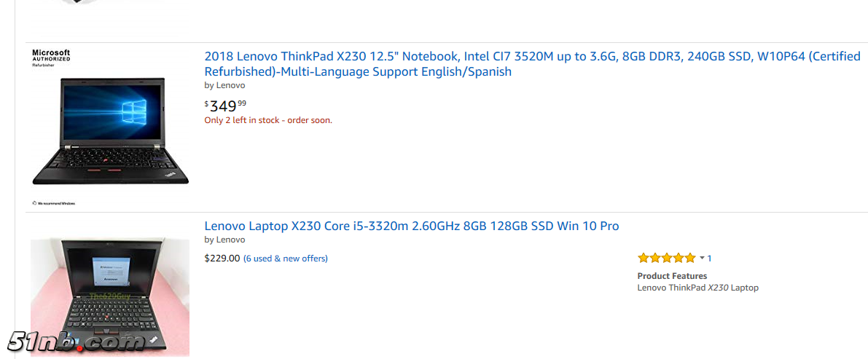
Task: Open the review count '1' link
Action: pyautogui.click(x=710, y=259)
